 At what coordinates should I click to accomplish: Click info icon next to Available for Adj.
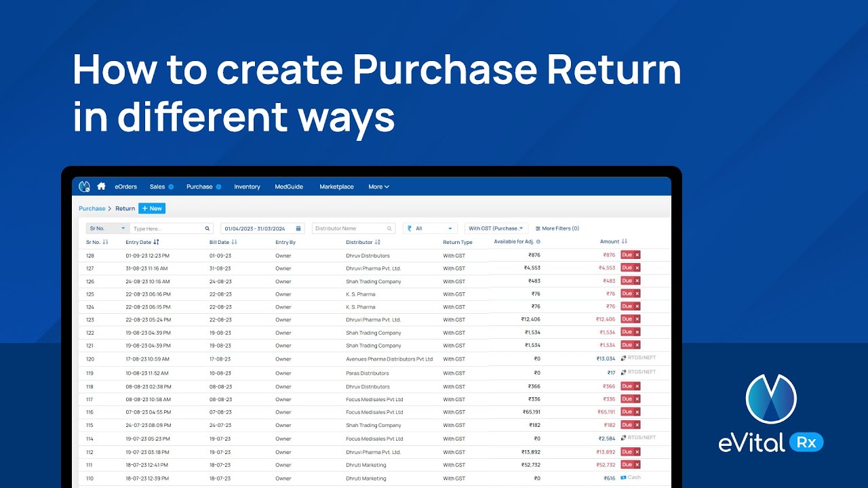tap(538, 241)
